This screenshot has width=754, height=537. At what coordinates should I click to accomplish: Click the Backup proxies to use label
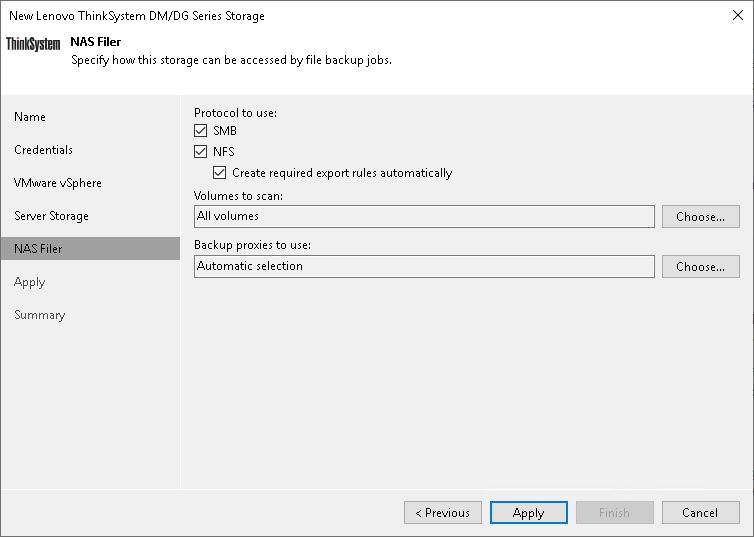252,245
